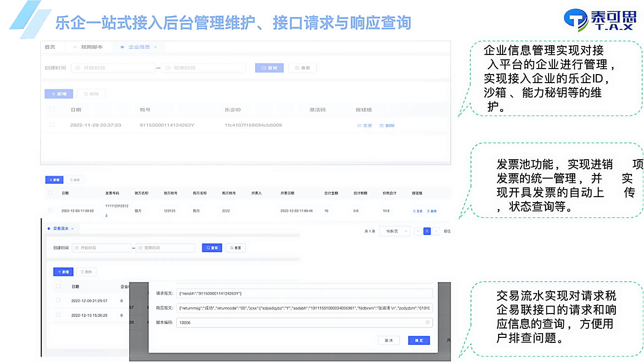644x362 pixels.
Task: Click the 合计金额 column header
Action: (x=331, y=193)
